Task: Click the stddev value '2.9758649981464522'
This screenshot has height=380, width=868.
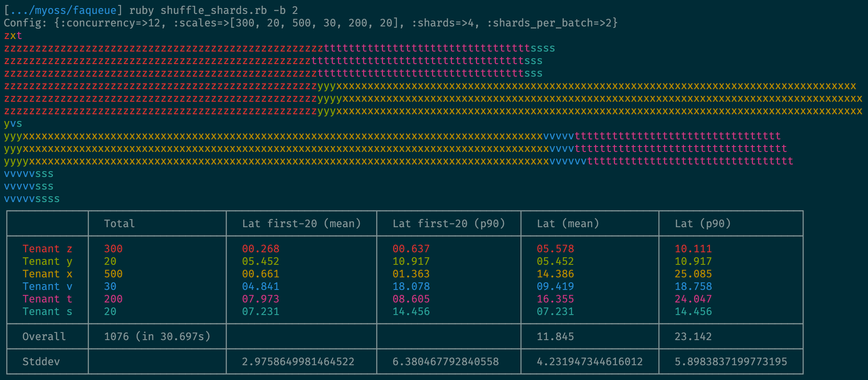Action: click(x=298, y=362)
